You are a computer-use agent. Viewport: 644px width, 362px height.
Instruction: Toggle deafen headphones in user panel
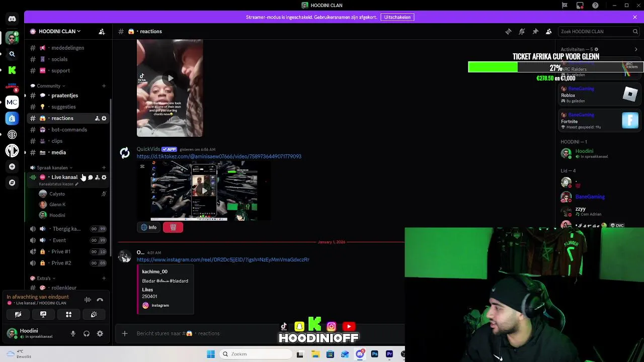pos(87,333)
